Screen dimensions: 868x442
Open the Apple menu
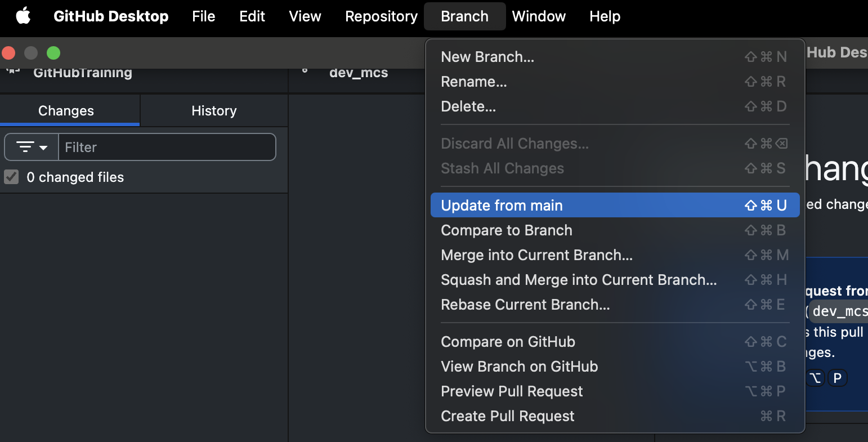(23, 16)
